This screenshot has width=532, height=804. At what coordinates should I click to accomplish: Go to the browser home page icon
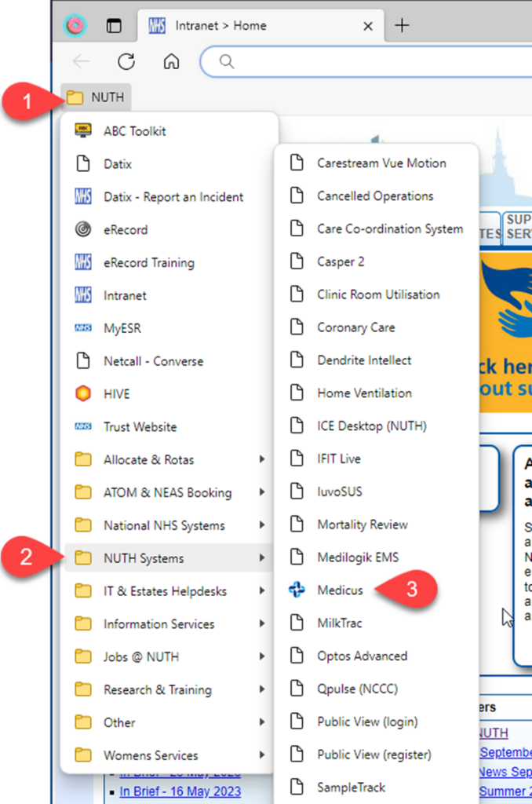point(171,61)
